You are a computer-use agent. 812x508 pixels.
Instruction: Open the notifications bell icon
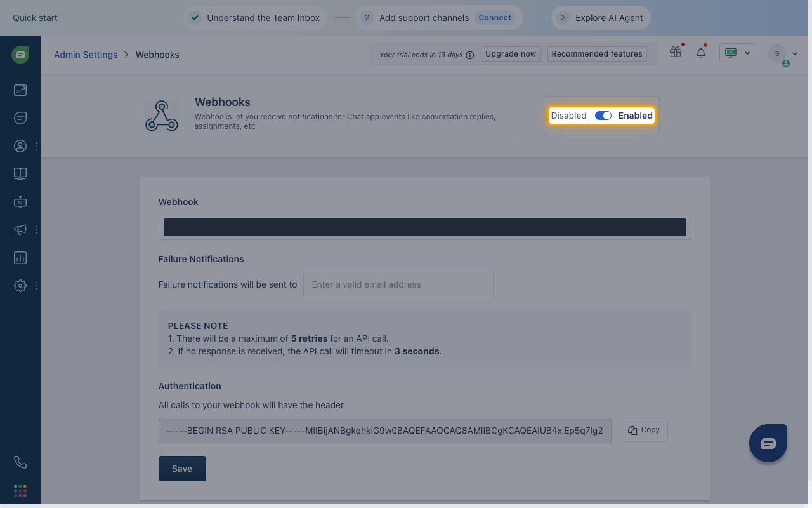tap(701, 53)
